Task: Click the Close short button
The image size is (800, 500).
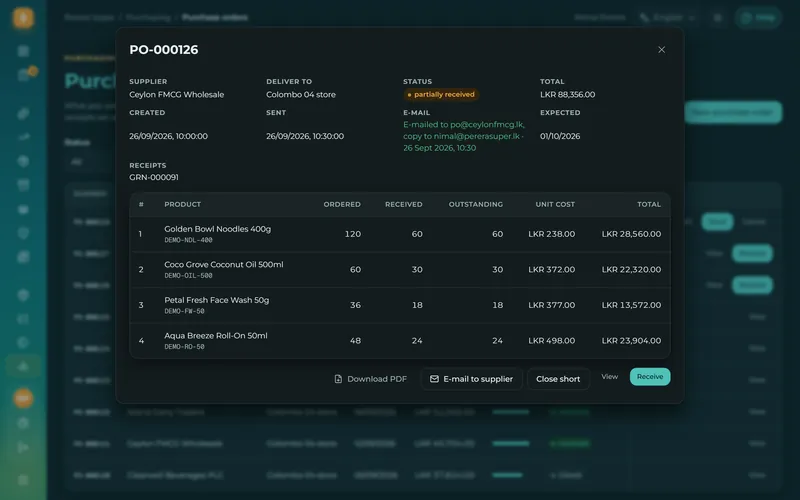Action: [x=558, y=379]
